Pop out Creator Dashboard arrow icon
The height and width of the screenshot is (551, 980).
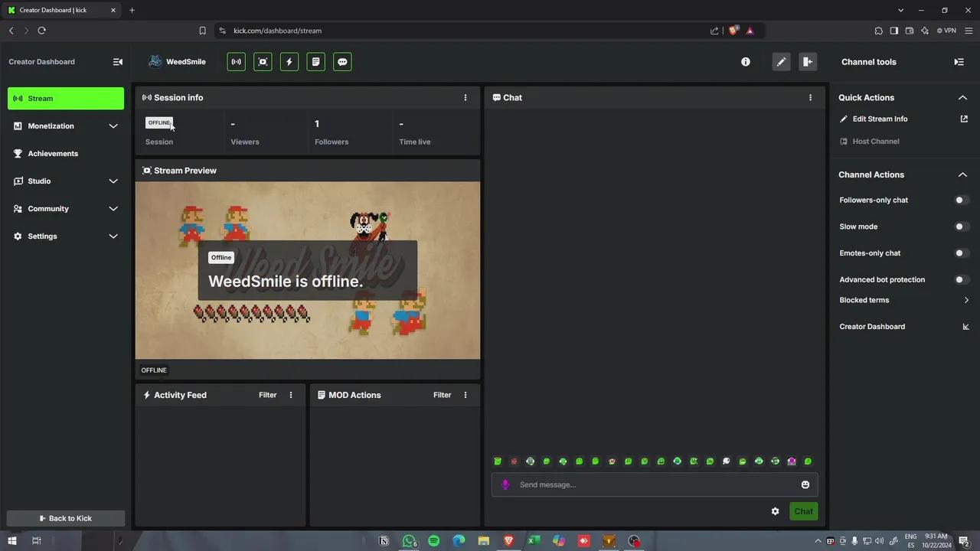965,327
